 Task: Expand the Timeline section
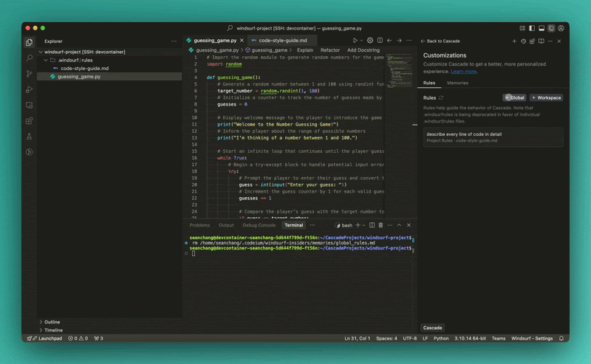[x=53, y=330]
